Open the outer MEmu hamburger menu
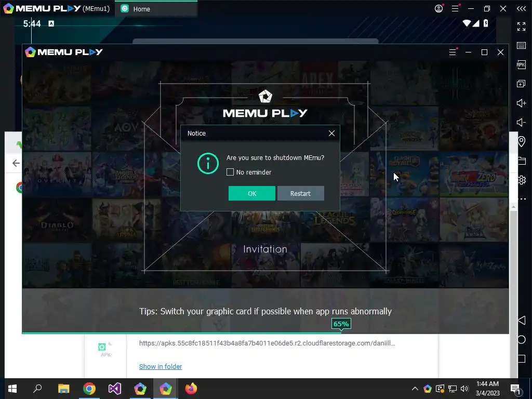 tap(455, 8)
